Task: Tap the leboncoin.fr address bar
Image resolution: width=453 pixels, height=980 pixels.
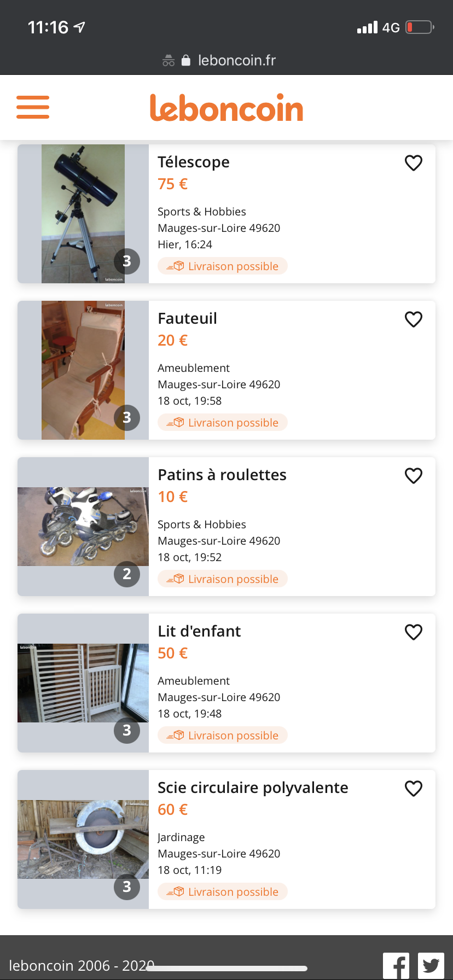Action: (x=236, y=60)
